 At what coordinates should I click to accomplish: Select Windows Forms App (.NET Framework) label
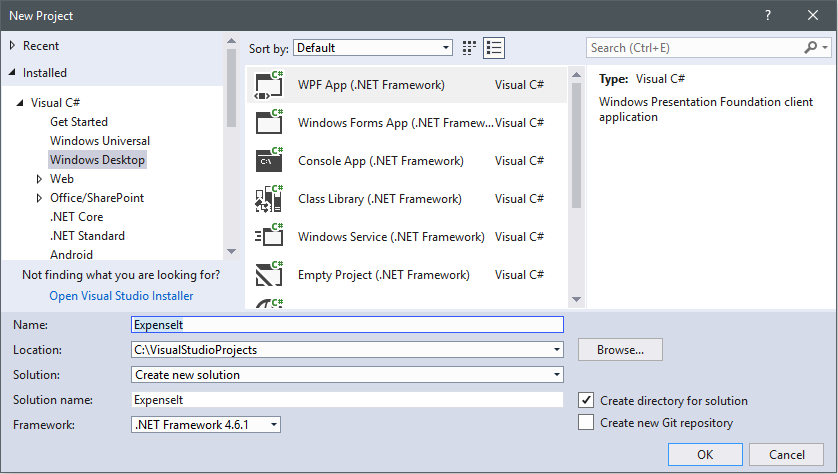pyautogui.click(x=395, y=123)
